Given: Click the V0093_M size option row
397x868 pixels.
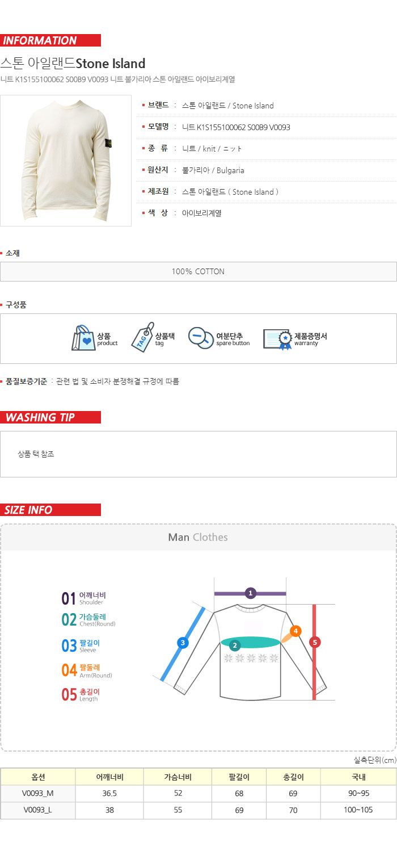Looking at the screenshot, I should coord(198,794).
